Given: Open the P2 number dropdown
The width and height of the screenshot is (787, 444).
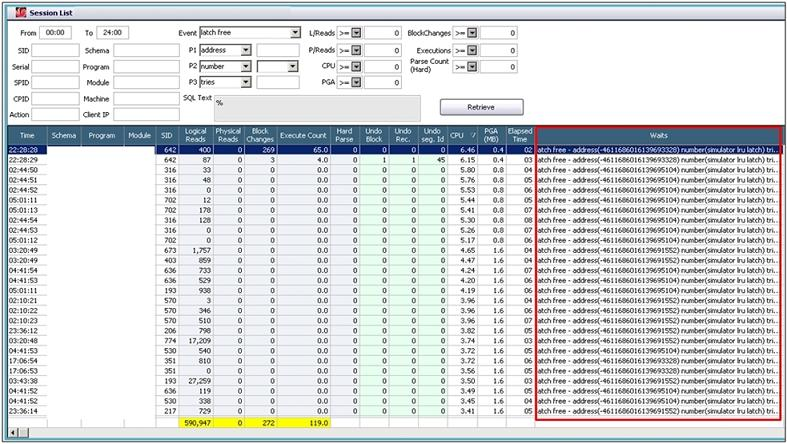Looking at the screenshot, I should point(246,66).
